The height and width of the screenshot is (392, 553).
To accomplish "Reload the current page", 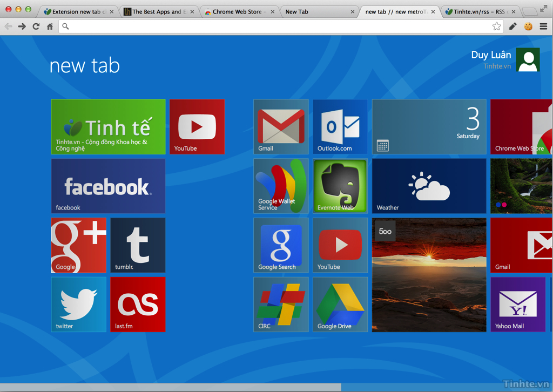I will (36, 26).
